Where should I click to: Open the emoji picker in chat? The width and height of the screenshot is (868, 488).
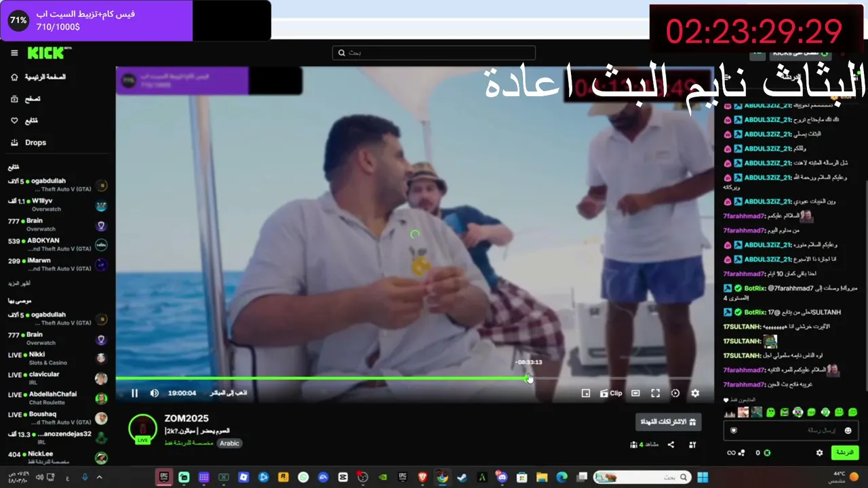click(848, 430)
